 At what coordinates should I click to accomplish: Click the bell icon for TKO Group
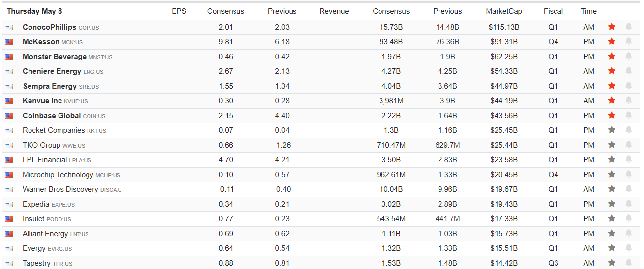pos(628,145)
